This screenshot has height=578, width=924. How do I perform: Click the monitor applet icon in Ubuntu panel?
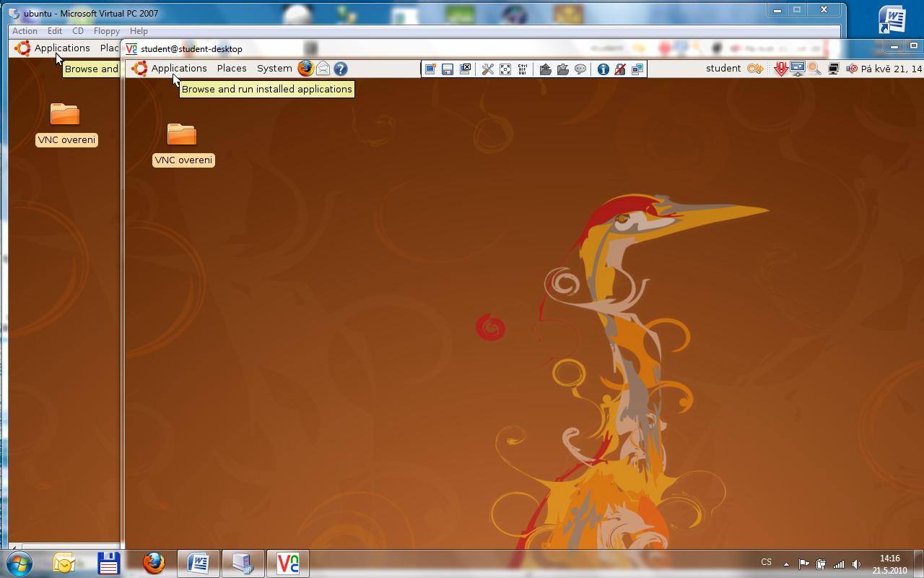(798, 69)
